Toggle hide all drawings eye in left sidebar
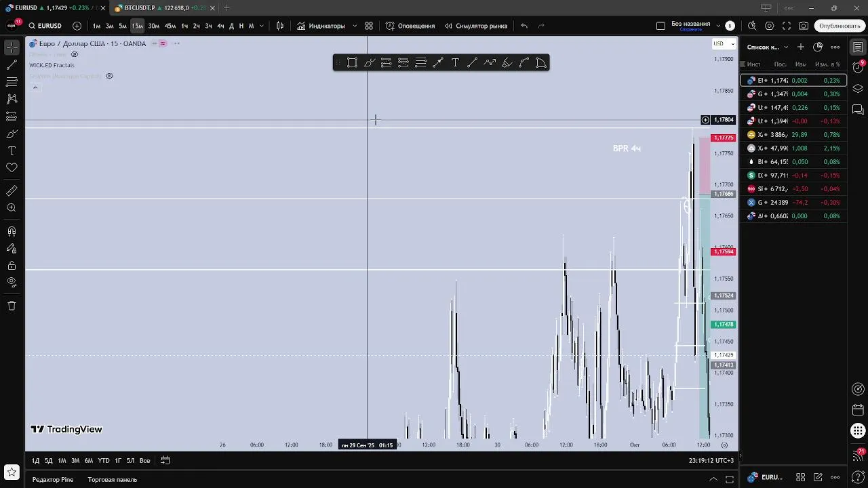The image size is (868, 488). (12, 283)
